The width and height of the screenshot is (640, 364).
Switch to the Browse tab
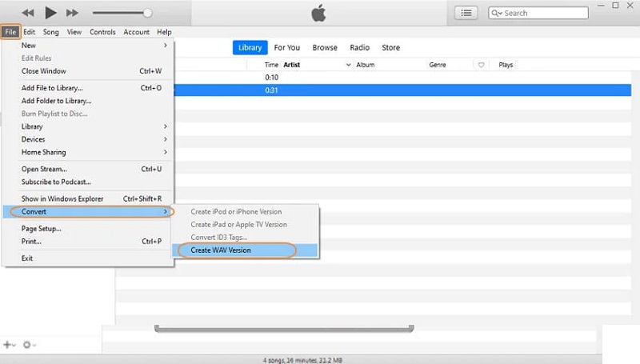[325, 48]
